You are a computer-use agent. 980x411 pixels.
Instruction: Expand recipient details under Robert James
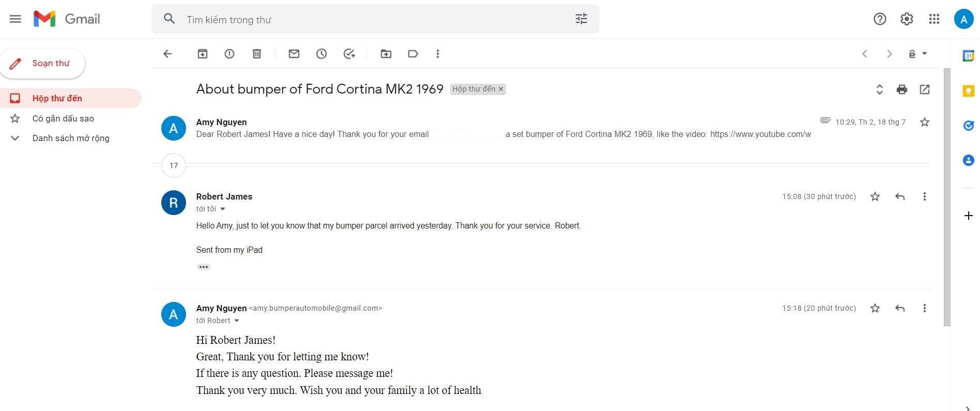coord(223,209)
